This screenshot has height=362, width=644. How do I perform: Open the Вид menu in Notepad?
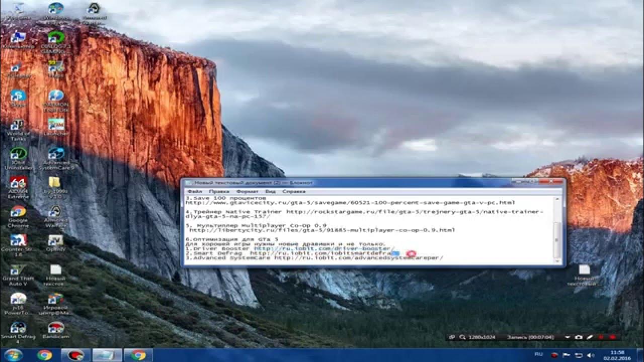(x=270, y=192)
